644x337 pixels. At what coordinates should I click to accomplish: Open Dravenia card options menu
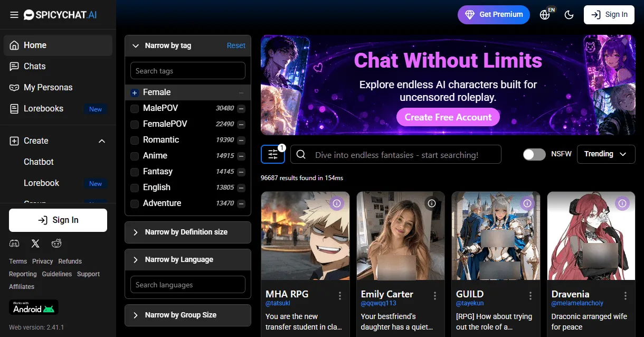tap(626, 296)
